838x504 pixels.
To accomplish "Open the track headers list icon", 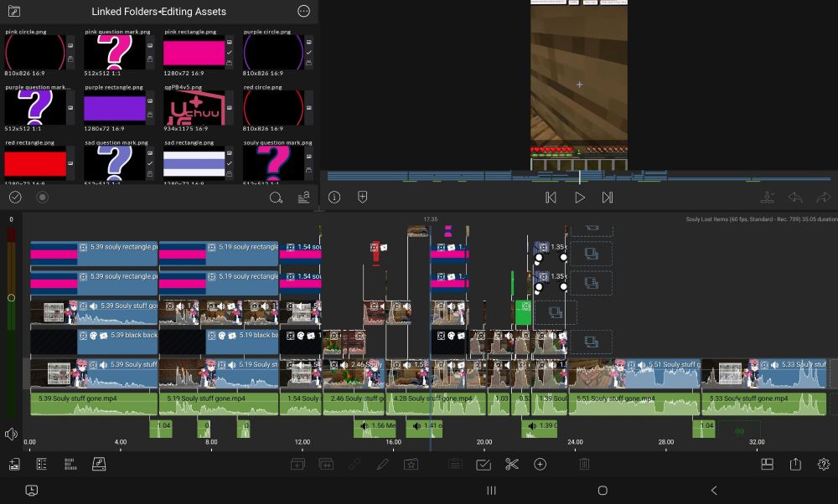I will (x=42, y=464).
